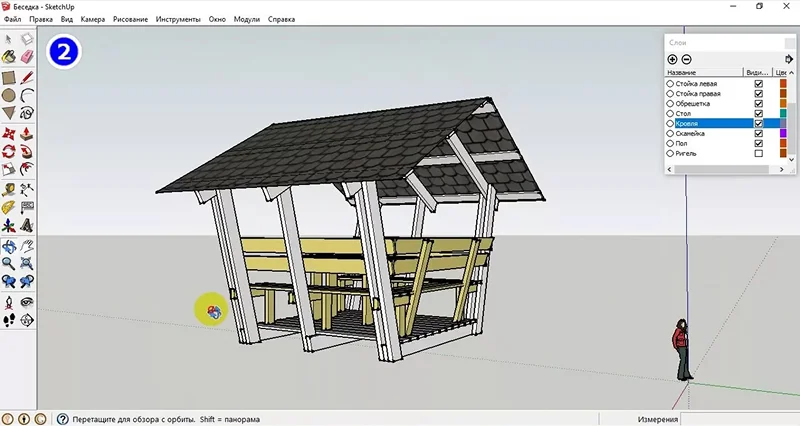Open the Камера menu
The width and height of the screenshot is (800, 426).
(93, 19)
